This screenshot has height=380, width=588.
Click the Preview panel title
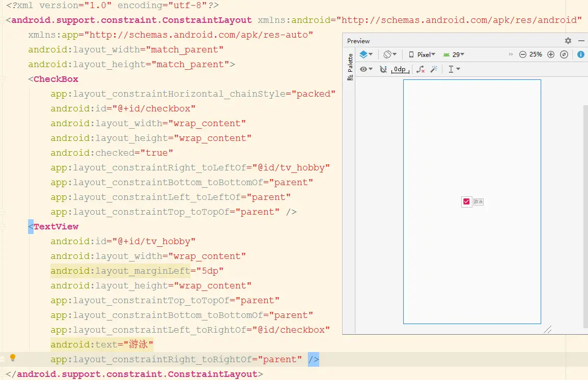(358, 41)
